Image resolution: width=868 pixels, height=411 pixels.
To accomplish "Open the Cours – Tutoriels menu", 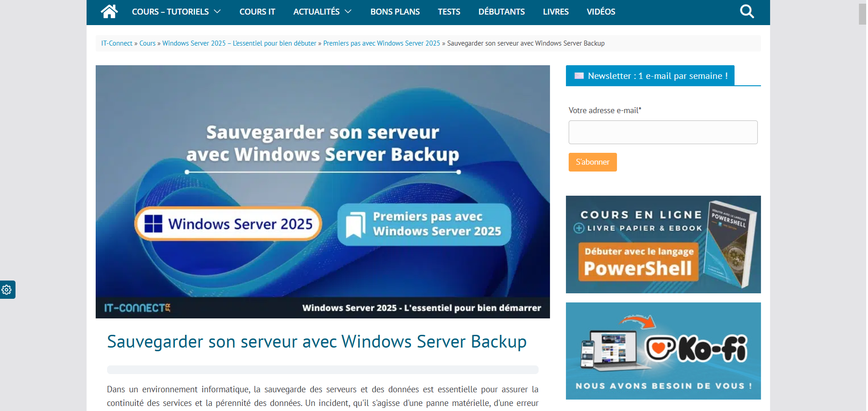I will pos(170,12).
